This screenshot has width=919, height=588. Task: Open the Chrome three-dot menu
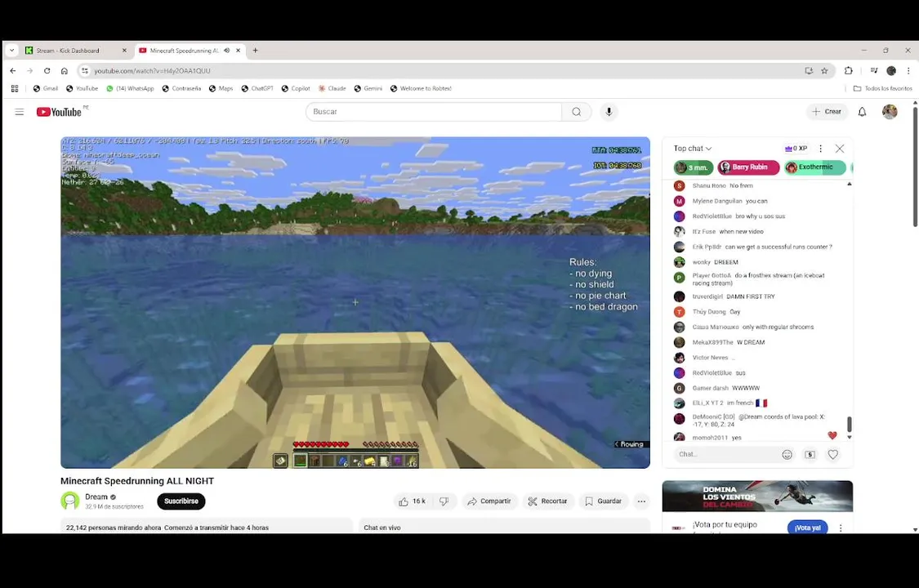point(908,71)
